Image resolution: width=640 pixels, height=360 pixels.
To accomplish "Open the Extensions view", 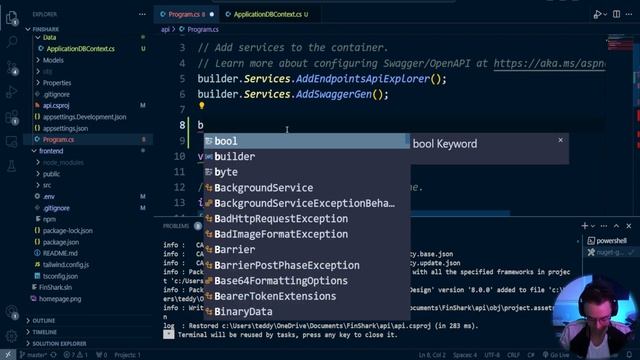I will point(12,117).
